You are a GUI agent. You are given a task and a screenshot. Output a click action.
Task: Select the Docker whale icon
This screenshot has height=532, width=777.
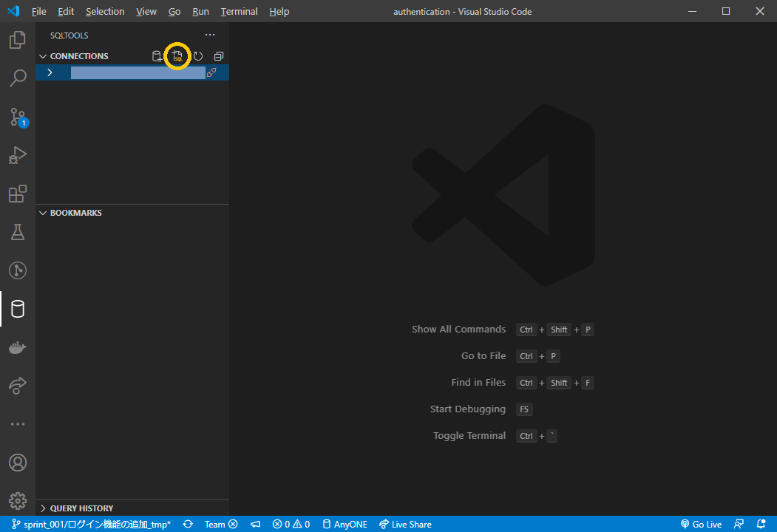click(x=17, y=347)
